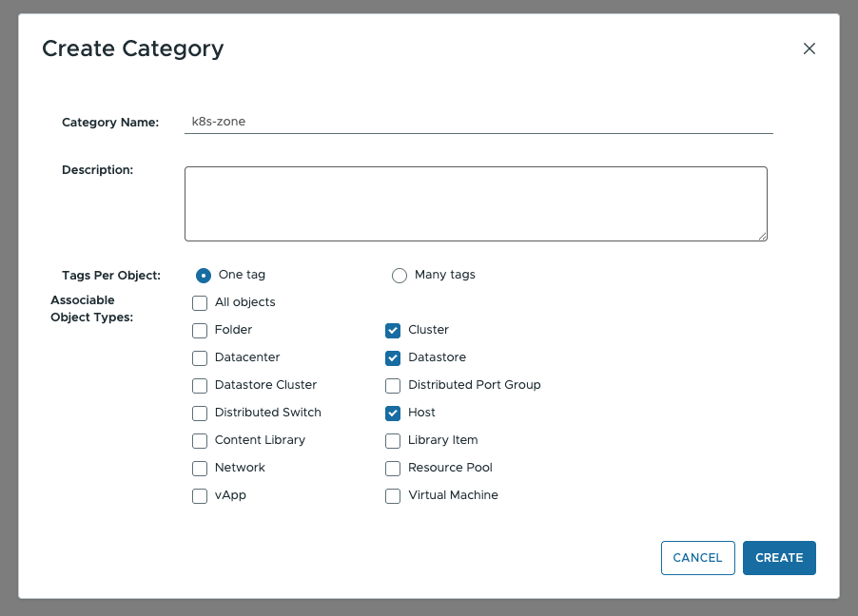Click the CREATE button
858x616 pixels.
tap(779, 558)
